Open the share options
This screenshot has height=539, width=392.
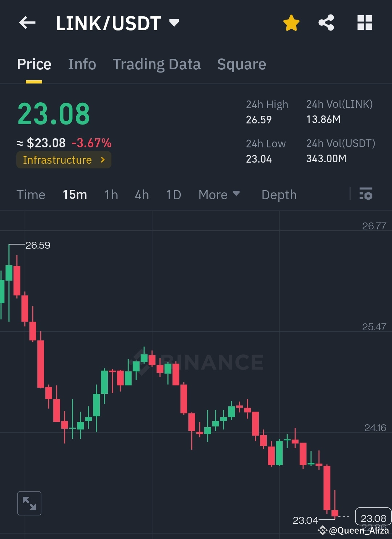pos(326,23)
